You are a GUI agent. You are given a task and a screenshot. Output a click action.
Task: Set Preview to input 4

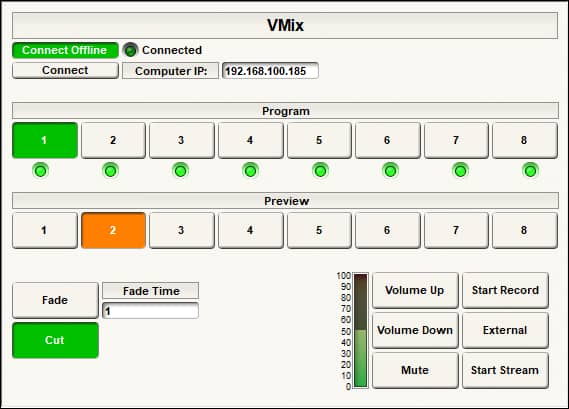click(250, 230)
